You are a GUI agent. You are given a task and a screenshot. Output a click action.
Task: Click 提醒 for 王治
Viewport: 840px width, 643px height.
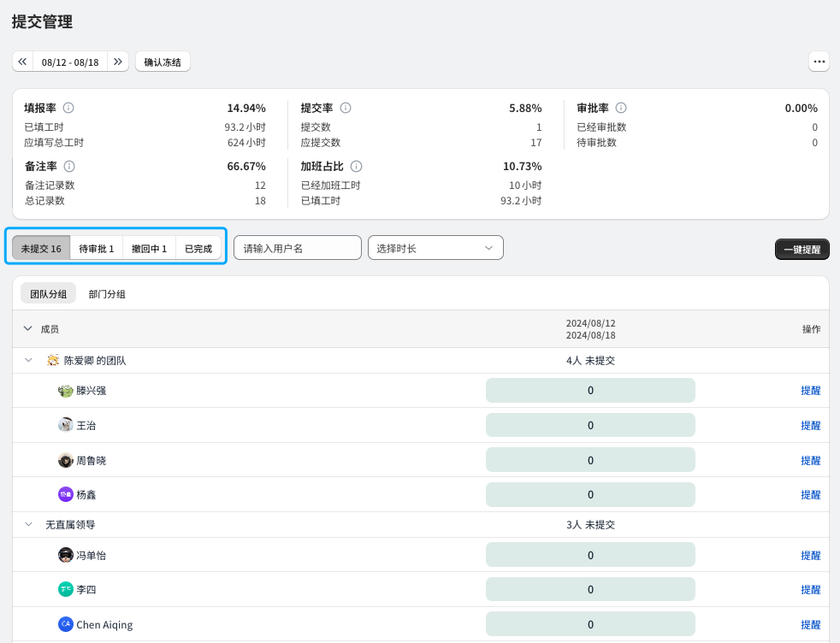tap(811, 425)
